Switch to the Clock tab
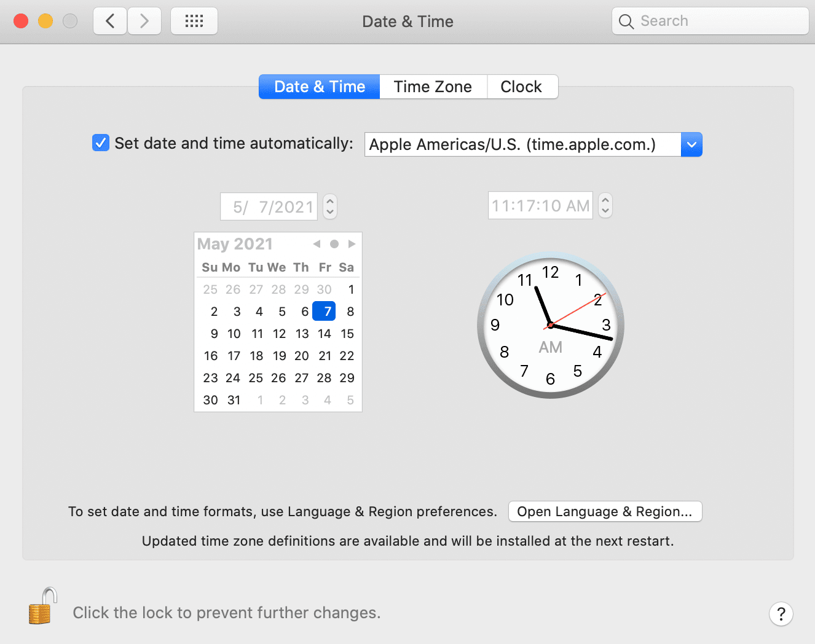Screen dimensions: 815x644 [x=521, y=87]
